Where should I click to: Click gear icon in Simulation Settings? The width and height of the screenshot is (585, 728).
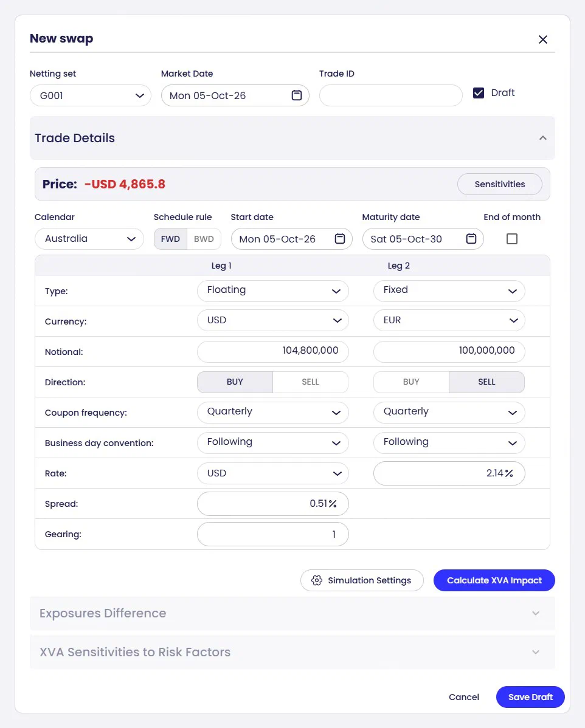click(317, 580)
